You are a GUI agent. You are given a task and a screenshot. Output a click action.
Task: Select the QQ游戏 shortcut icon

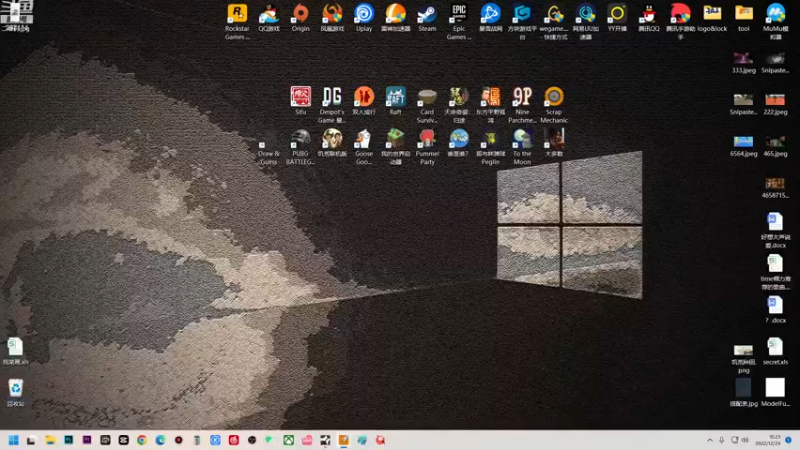coord(269,17)
